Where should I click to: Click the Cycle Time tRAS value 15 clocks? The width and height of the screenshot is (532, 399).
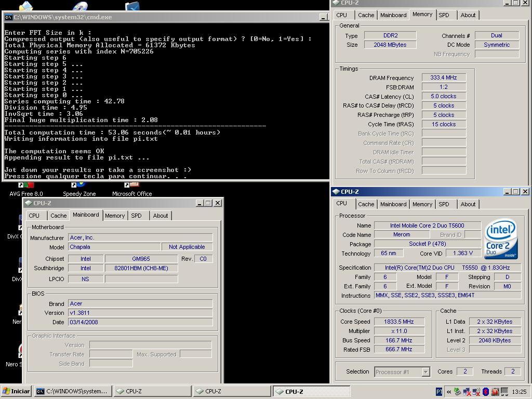pos(444,125)
